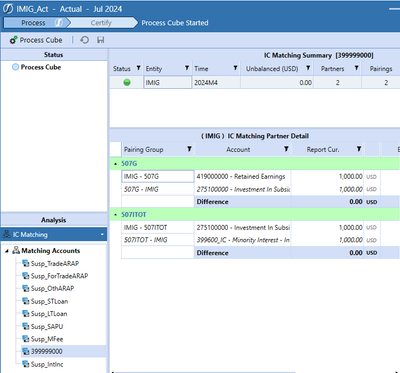This screenshot has width=400, height=373.
Task: Click the refresh icon in toolbar
Action: (85, 40)
